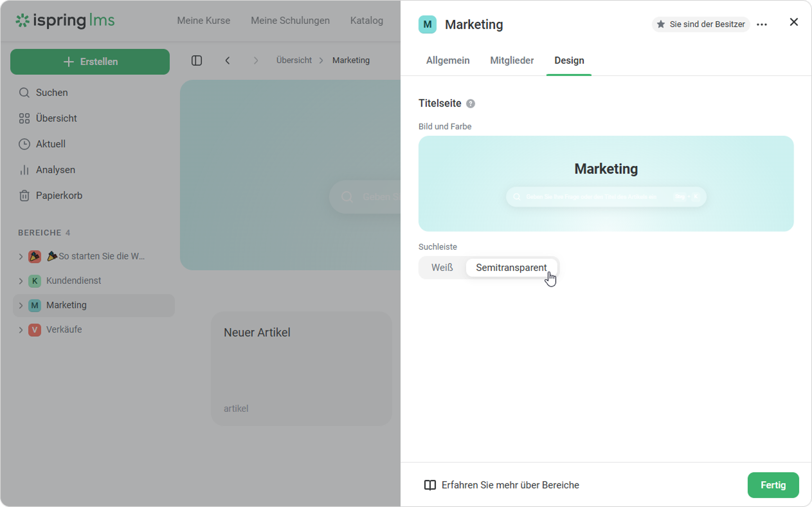The width and height of the screenshot is (812, 507).
Task: Click the Suchen magnifier icon in sidebar
Action: (x=24, y=93)
